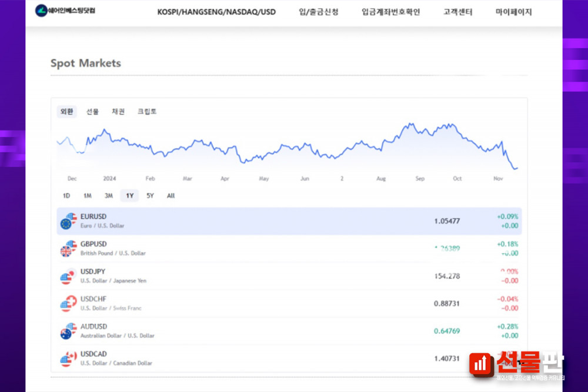Click the site logo in header
This screenshot has width=588, height=392.
(65, 11)
